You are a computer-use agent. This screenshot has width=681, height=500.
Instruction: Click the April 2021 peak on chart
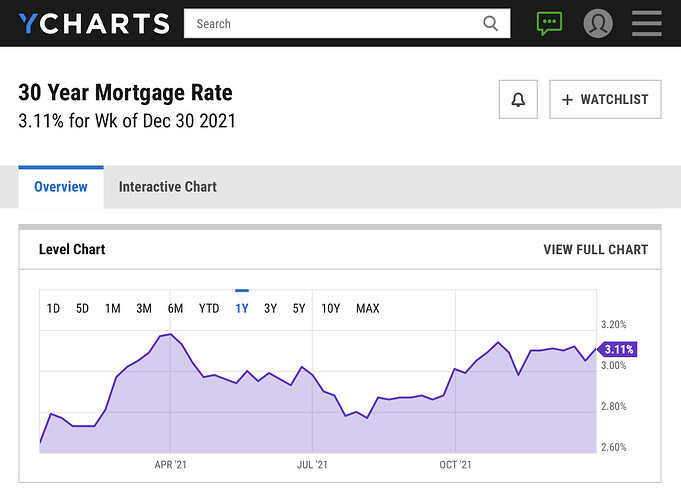(171, 334)
